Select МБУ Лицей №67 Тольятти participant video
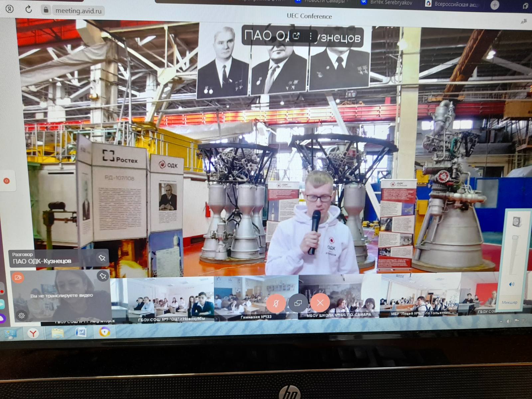Image resolution: width=532 pixels, height=399 pixels. [x=420, y=295]
